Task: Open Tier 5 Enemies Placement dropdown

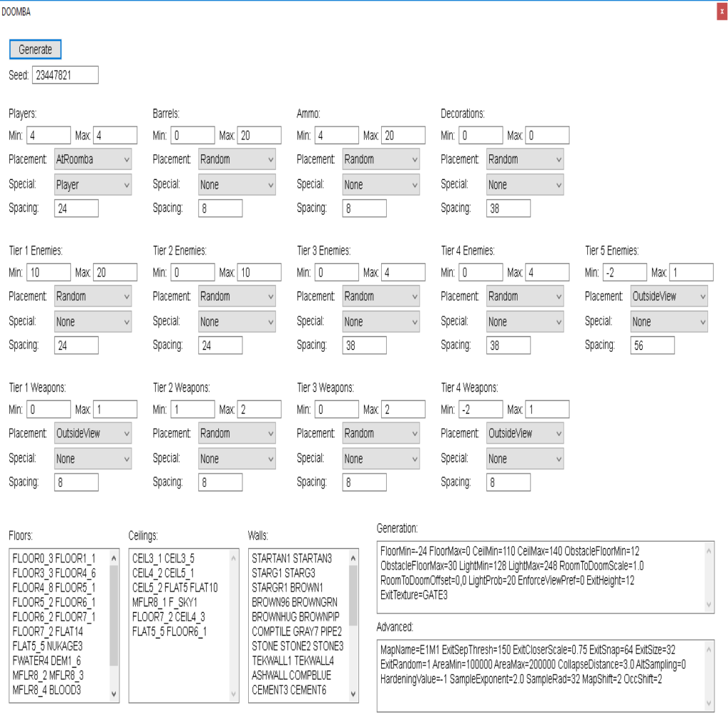Action: point(669,296)
